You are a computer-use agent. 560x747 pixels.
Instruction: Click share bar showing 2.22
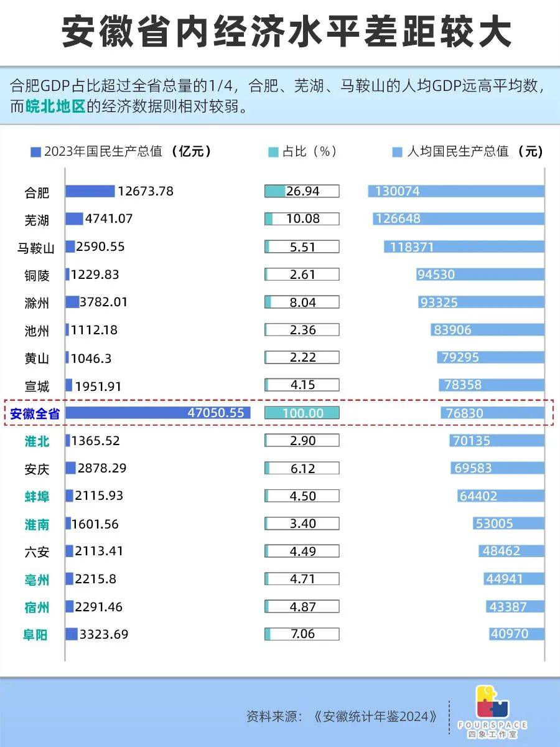tap(302, 357)
